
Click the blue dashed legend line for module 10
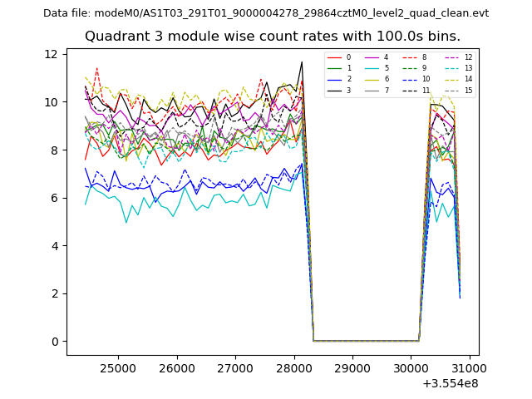click(x=411, y=79)
